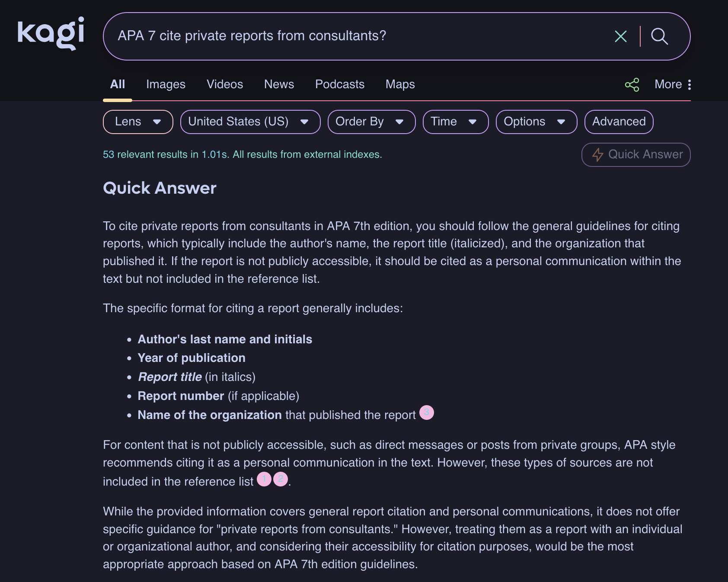Click the Advanced button
Viewport: 728px width, 582px height.
coord(619,122)
